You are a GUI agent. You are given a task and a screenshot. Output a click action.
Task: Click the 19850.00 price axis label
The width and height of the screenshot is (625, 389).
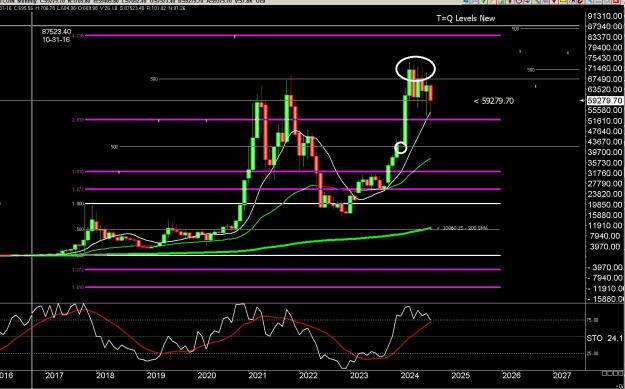coord(605,205)
